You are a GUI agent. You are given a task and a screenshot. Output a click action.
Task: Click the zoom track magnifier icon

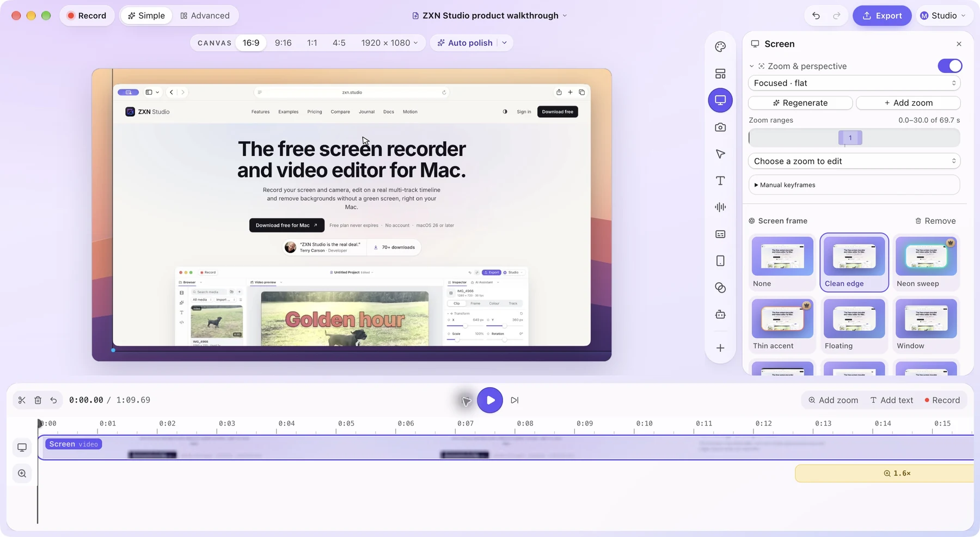tap(22, 474)
